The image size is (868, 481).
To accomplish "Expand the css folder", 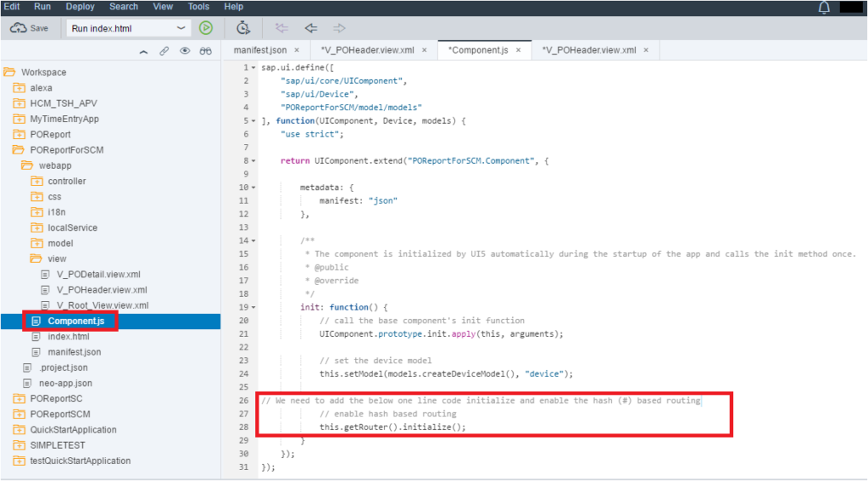I will [x=37, y=196].
